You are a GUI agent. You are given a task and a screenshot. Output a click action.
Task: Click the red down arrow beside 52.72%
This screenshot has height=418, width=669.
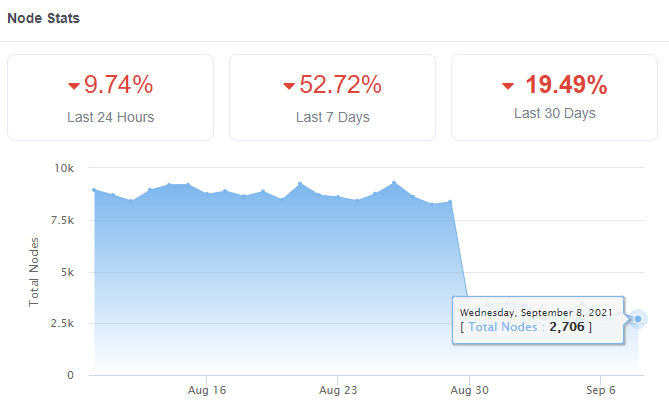(x=289, y=85)
